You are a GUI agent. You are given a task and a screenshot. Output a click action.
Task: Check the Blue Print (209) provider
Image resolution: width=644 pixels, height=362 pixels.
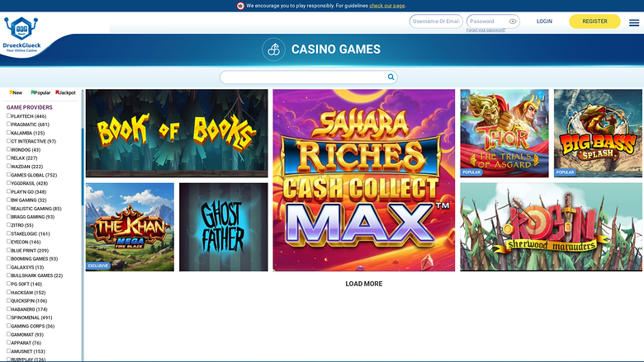click(x=8, y=250)
